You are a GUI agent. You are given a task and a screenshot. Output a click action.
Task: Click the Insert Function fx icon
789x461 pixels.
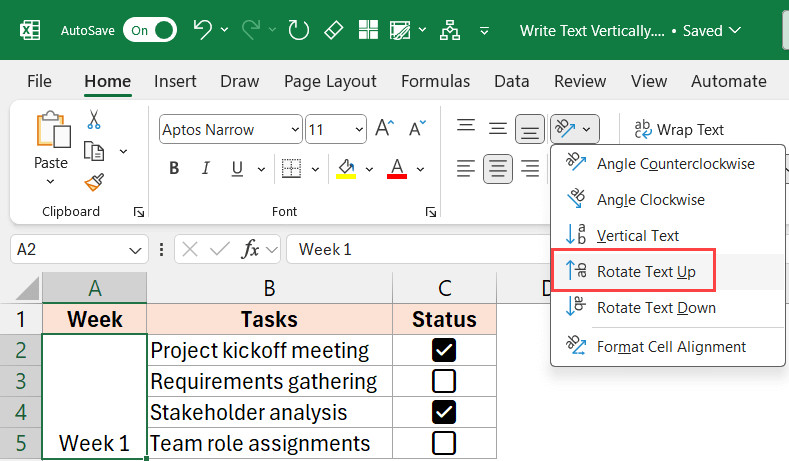(x=251, y=249)
